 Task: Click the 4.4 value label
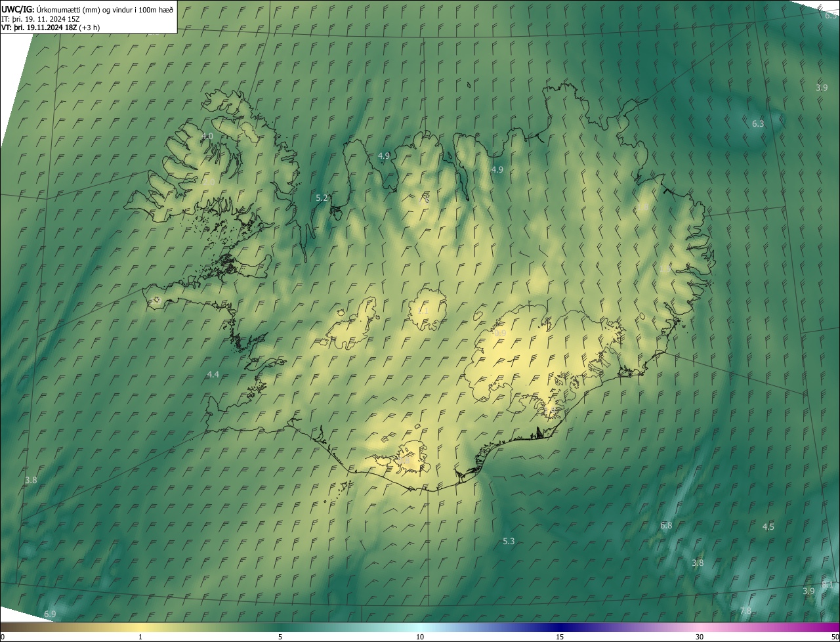pyautogui.click(x=213, y=374)
